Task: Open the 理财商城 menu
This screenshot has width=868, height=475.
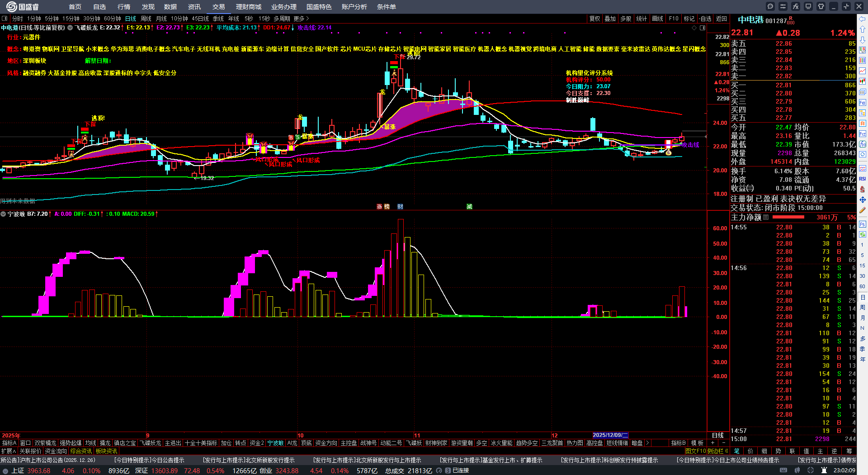Action: [x=249, y=7]
